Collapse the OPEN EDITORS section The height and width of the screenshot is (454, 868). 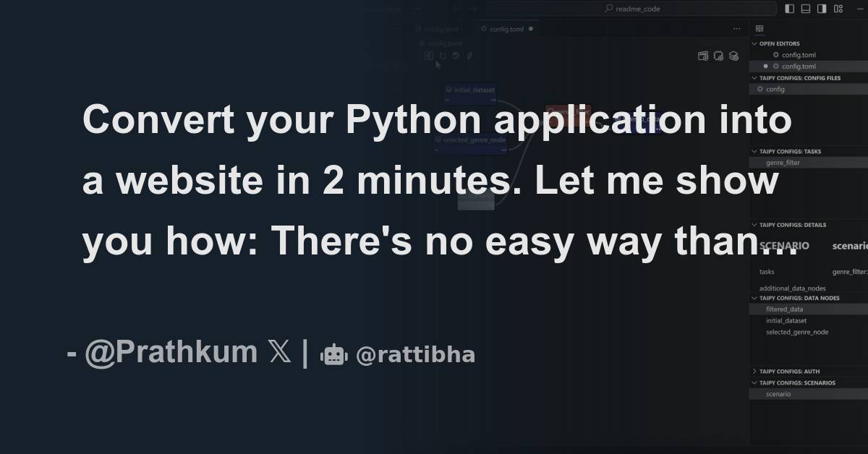754,43
